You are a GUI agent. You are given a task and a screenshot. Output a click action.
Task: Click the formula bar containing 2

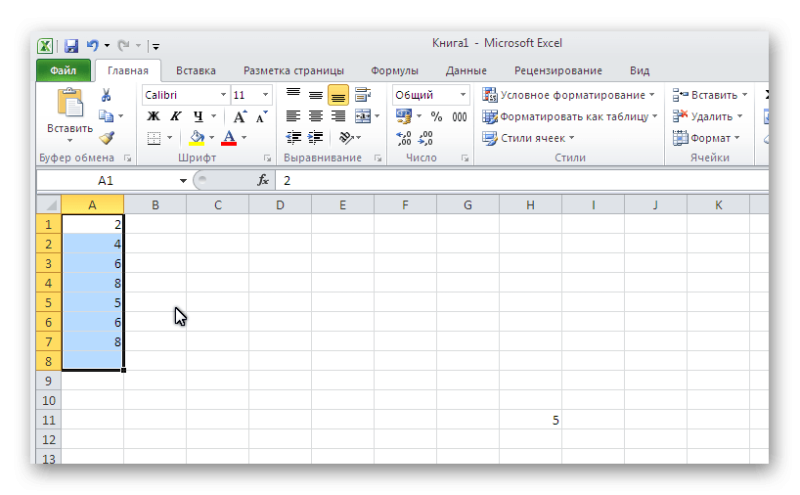coord(522,180)
